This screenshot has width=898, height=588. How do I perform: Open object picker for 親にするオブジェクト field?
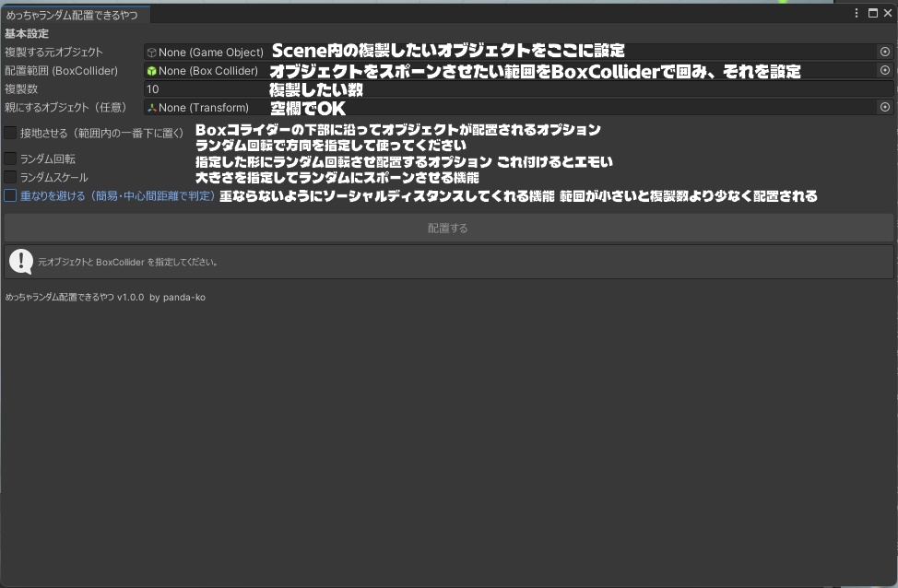coord(885,107)
